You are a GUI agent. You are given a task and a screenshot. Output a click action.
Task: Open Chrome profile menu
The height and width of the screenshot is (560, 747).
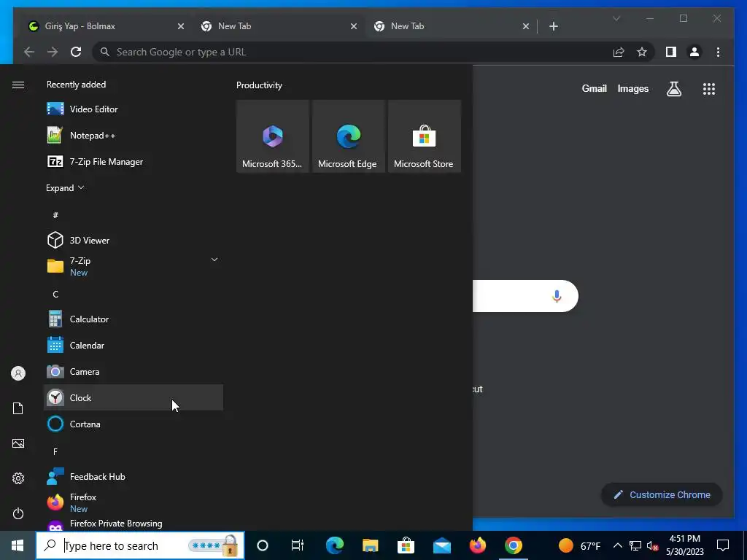[694, 52]
